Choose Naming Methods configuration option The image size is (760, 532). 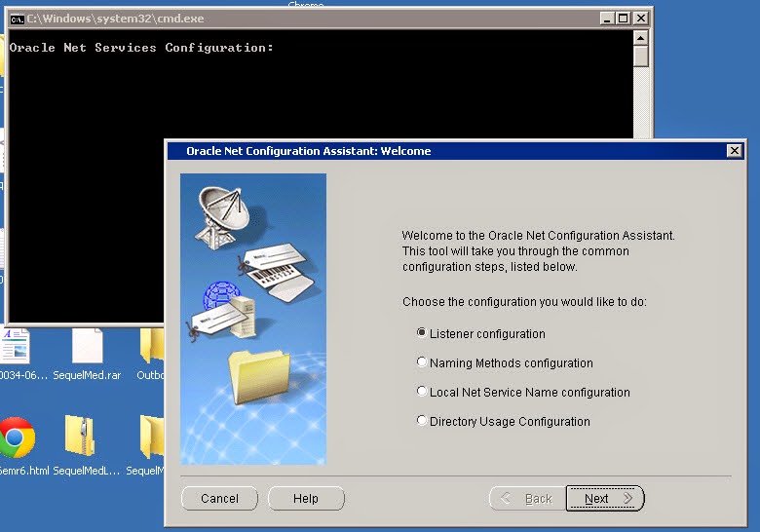coord(422,362)
